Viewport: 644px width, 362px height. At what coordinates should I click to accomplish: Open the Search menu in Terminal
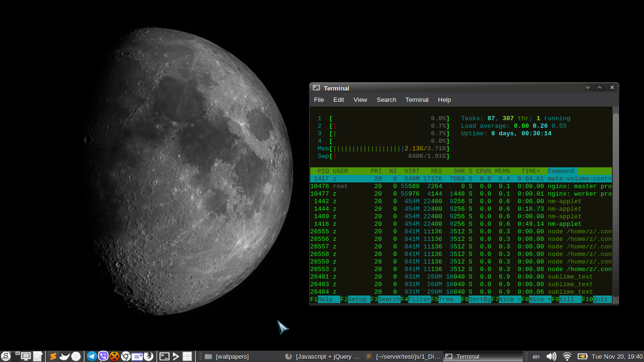pyautogui.click(x=386, y=100)
